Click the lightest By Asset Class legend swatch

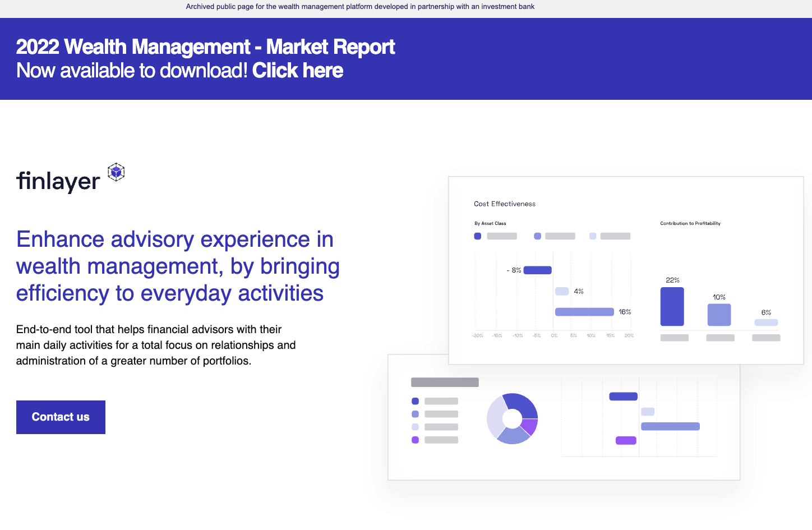[593, 236]
